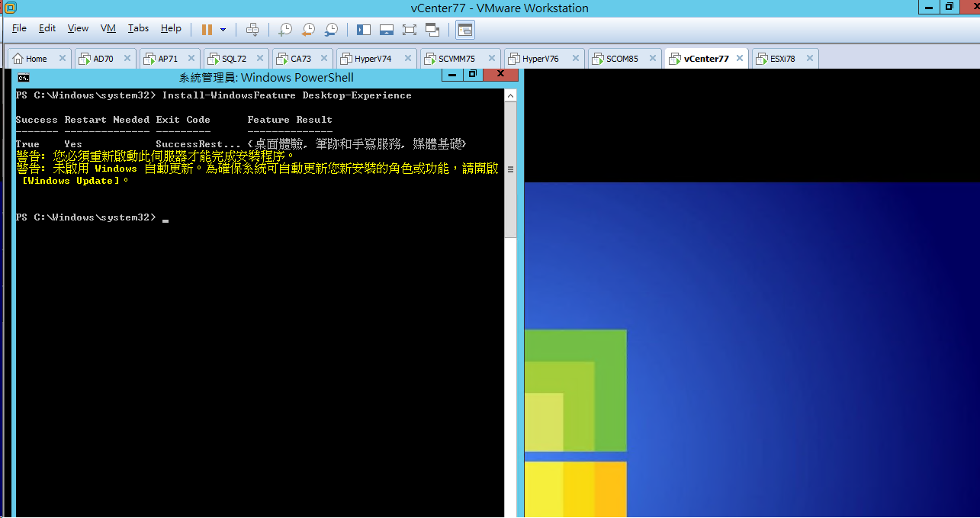
Task: Open the Tabs menu
Action: coord(138,28)
